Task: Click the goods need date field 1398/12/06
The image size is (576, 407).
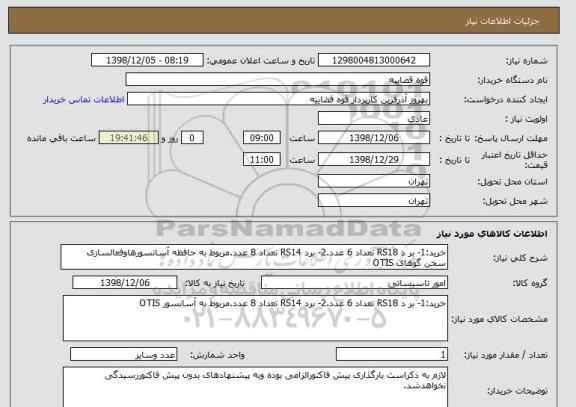Action: [x=125, y=283]
